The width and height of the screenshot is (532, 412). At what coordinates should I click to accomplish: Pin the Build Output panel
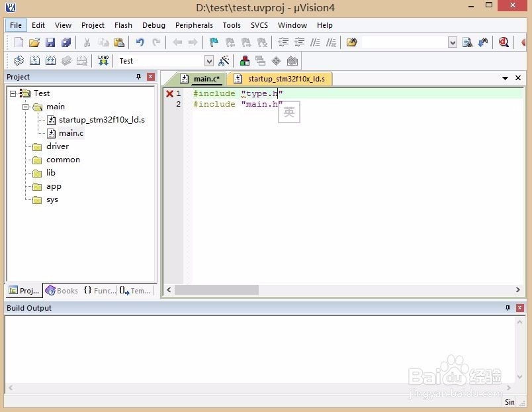pyautogui.click(x=508, y=308)
